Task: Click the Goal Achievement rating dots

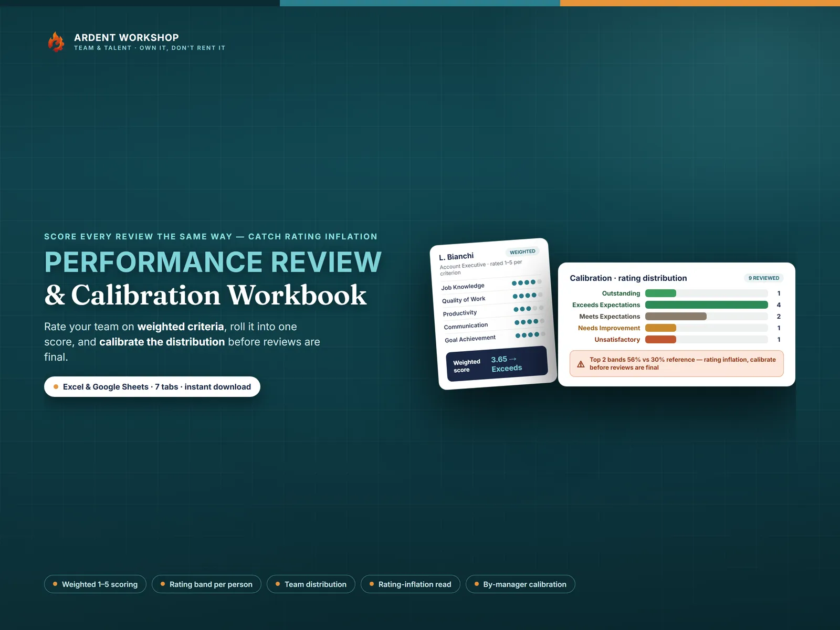Action: (530, 335)
